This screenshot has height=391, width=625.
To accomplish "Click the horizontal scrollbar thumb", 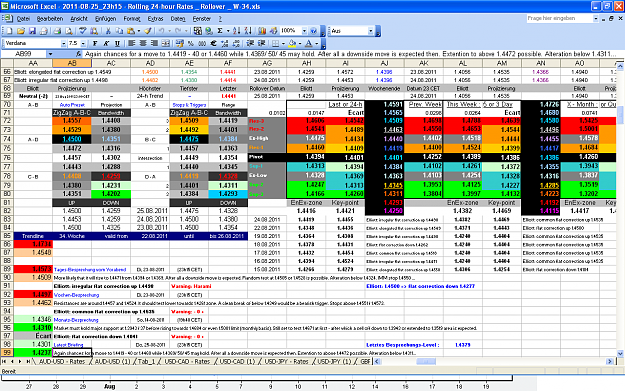I will click(426, 362).
